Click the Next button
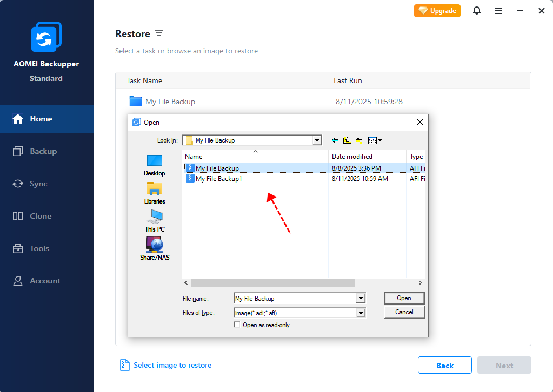 click(x=504, y=365)
